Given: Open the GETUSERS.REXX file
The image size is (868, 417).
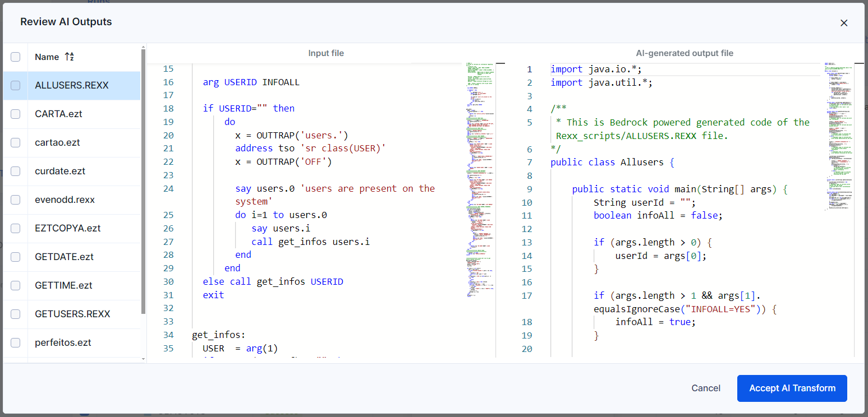Looking at the screenshot, I should (72, 314).
